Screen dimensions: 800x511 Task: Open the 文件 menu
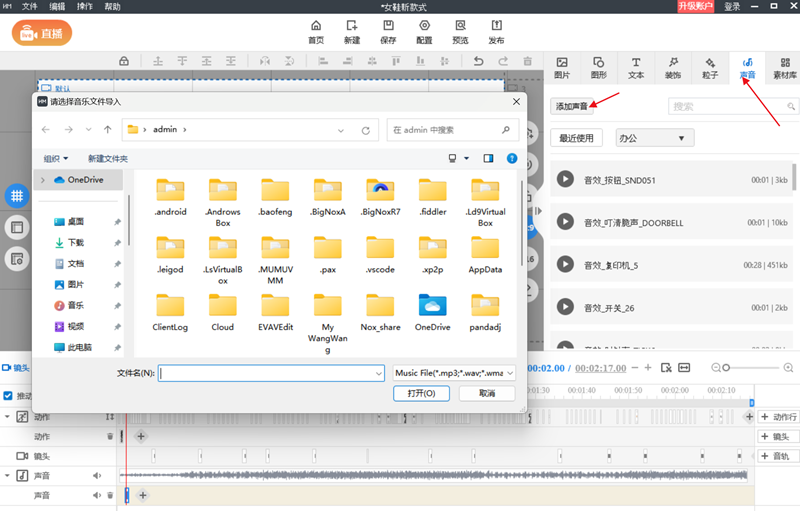30,7
